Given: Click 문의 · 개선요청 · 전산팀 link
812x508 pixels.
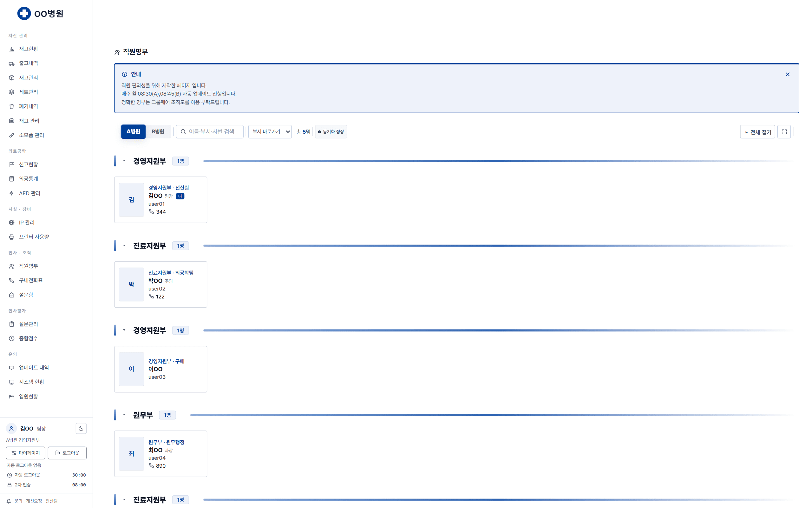Looking at the screenshot, I should pyautogui.click(x=36, y=501).
